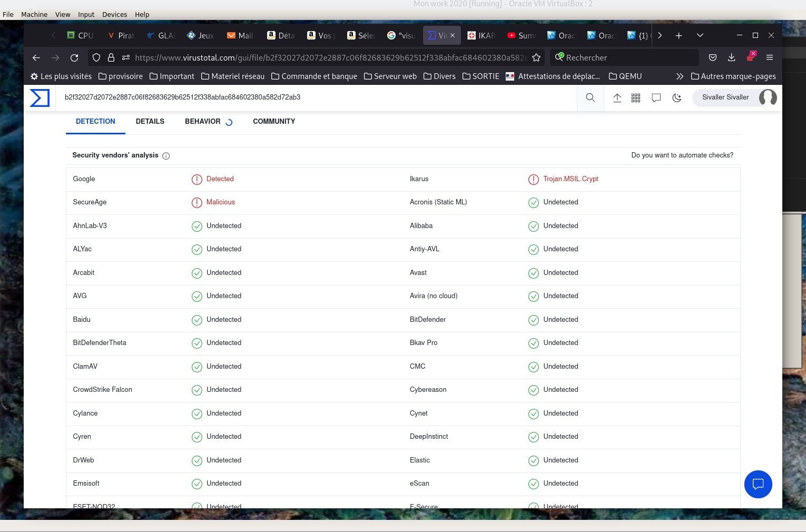Open the Pocket save icon

click(713, 57)
